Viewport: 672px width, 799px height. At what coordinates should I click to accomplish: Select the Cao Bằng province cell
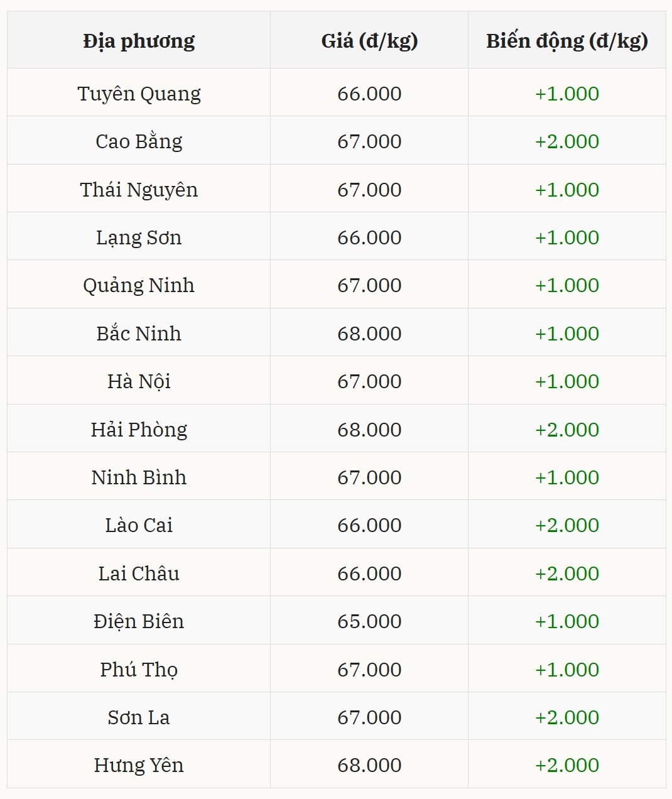pyautogui.click(x=139, y=141)
